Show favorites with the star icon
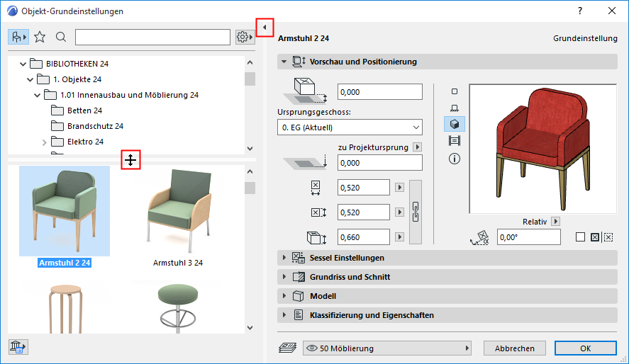The width and height of the screenshot is (629, 364). pos(40,38)
